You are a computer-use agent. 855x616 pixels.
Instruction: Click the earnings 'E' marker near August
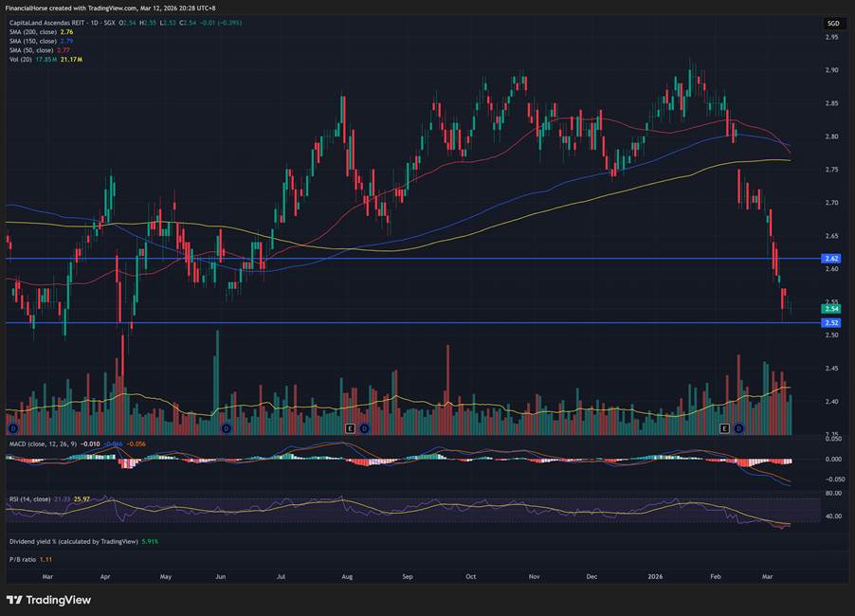(x=350, y=429)
